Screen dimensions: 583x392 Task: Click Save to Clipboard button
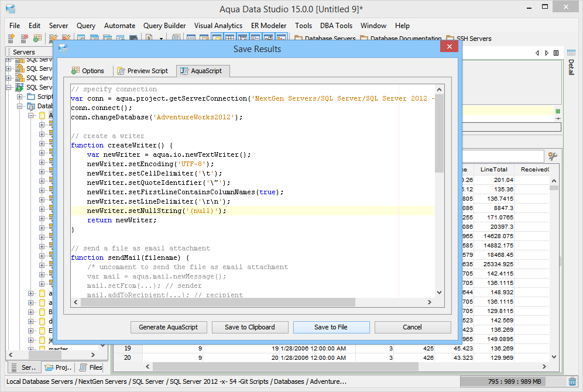pyautogui.click(x=250, y=327)
